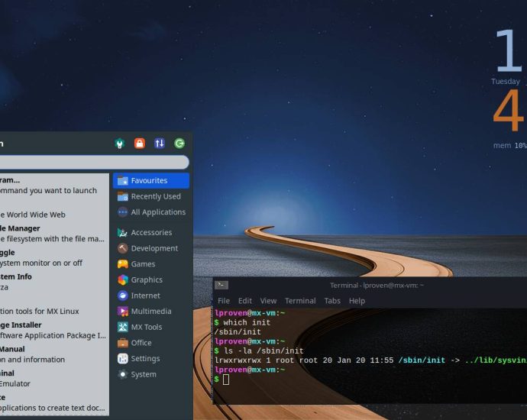
Task: Click the mem usage readout on desktop
Action: (x=510, y=146)
